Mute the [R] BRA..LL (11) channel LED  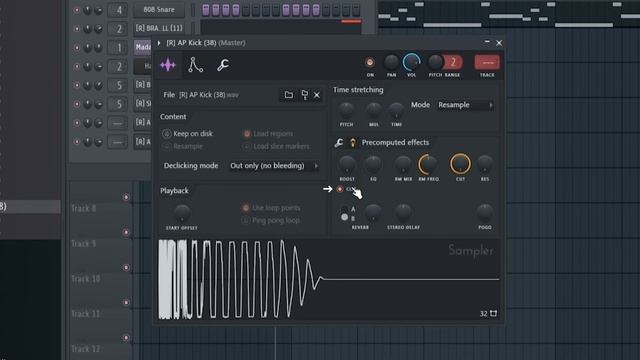[x=77, y=29]
